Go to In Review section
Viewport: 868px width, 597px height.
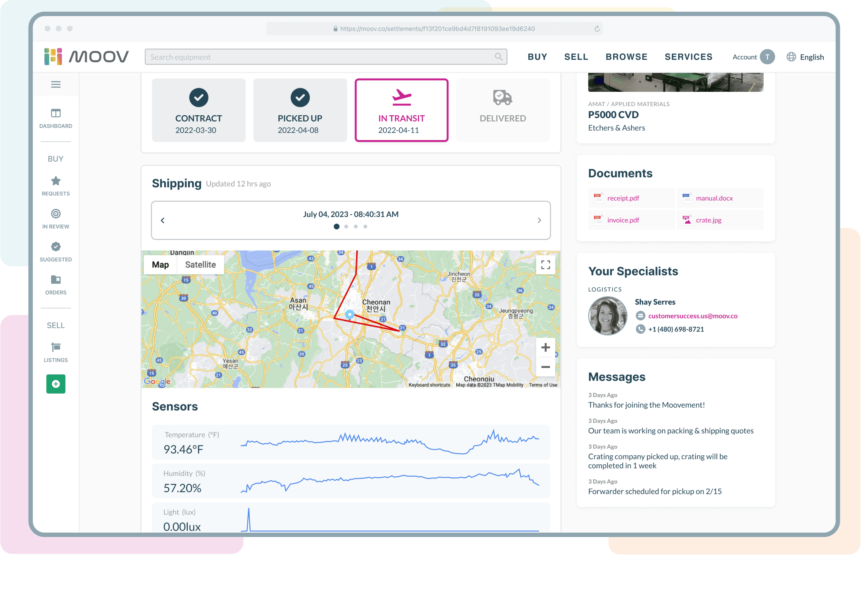(56, 214)
